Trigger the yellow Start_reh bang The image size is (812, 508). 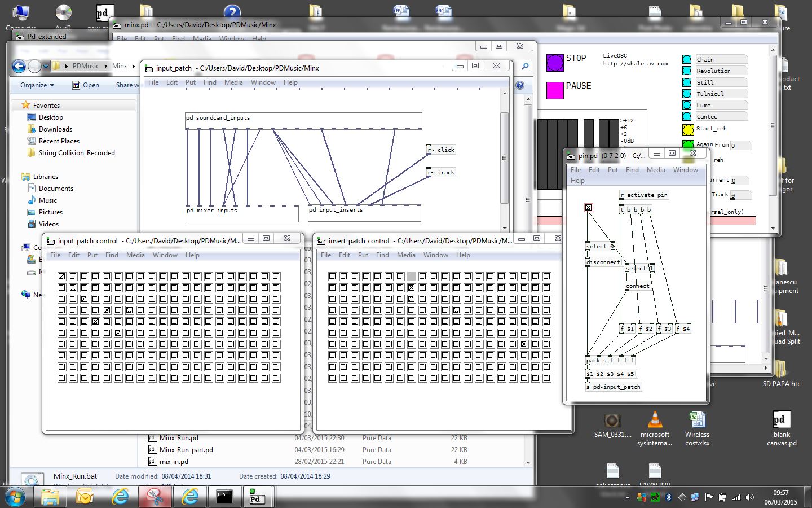(688, 130)
